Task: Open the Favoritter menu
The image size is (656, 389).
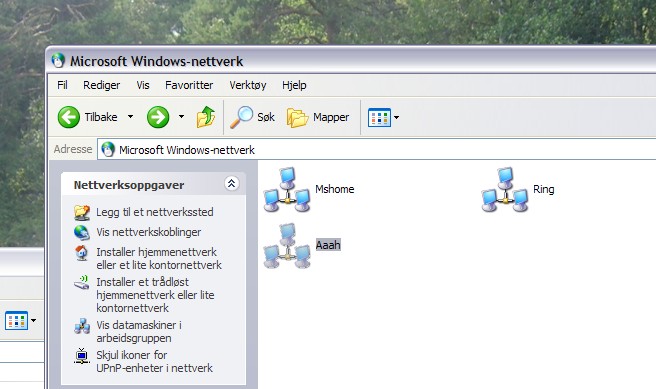Action: coord(189,85)
